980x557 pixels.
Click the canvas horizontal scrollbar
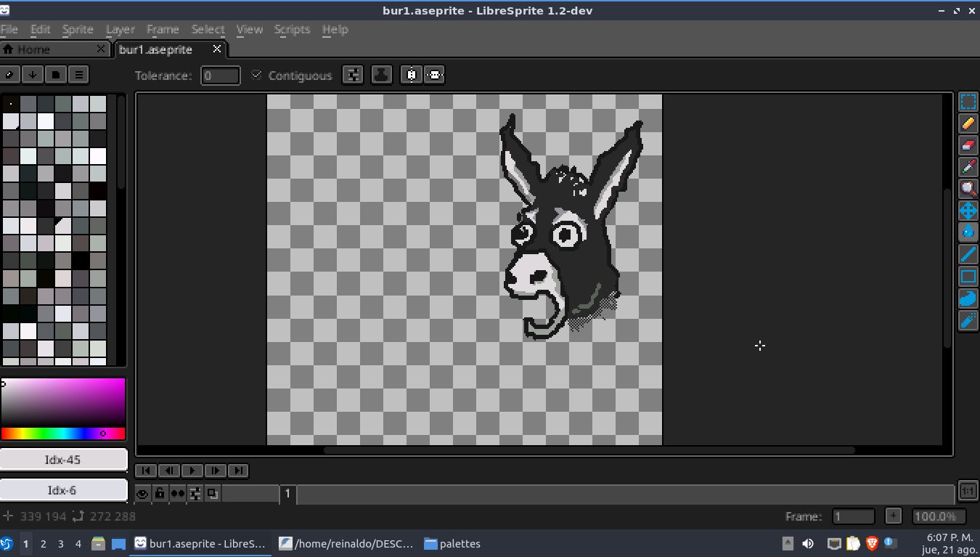[589, 450]
